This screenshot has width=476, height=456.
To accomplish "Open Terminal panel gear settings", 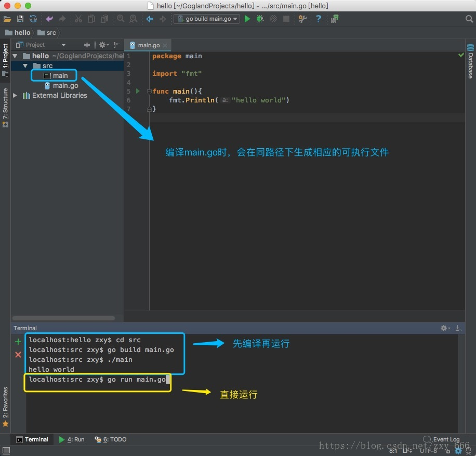I will pyautogui.click(x=445, y=328).
